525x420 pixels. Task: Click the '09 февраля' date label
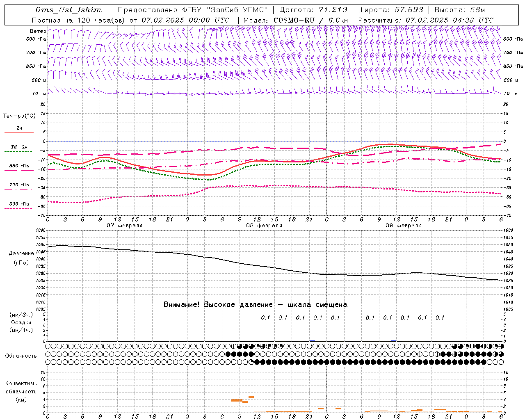pyautogui.click(x=404, y=226)
